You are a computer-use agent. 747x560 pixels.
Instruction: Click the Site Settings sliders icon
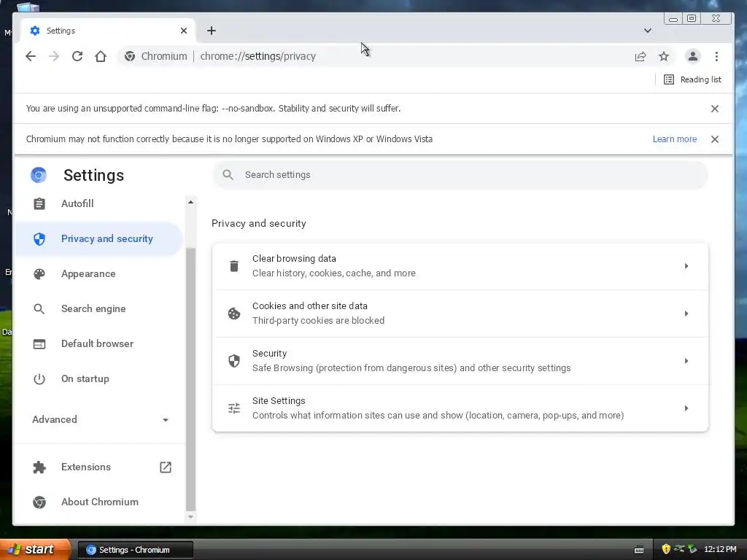(x=234, y=408)
